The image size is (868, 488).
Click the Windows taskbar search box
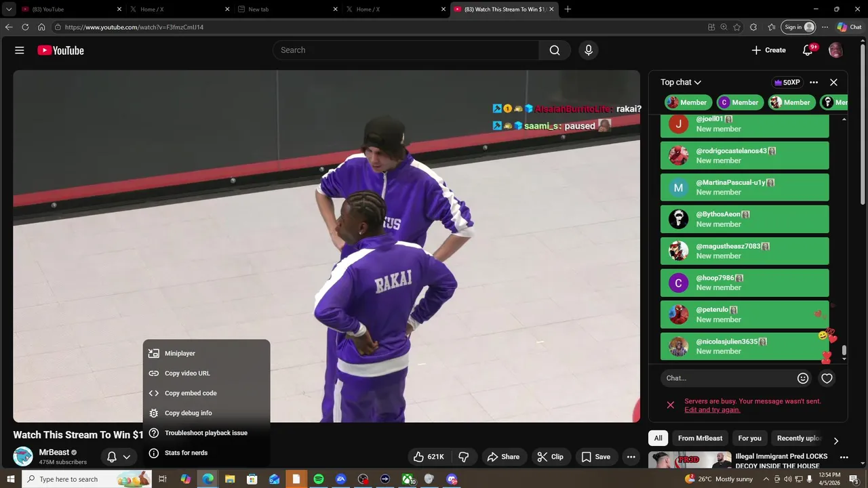[87, 479]
